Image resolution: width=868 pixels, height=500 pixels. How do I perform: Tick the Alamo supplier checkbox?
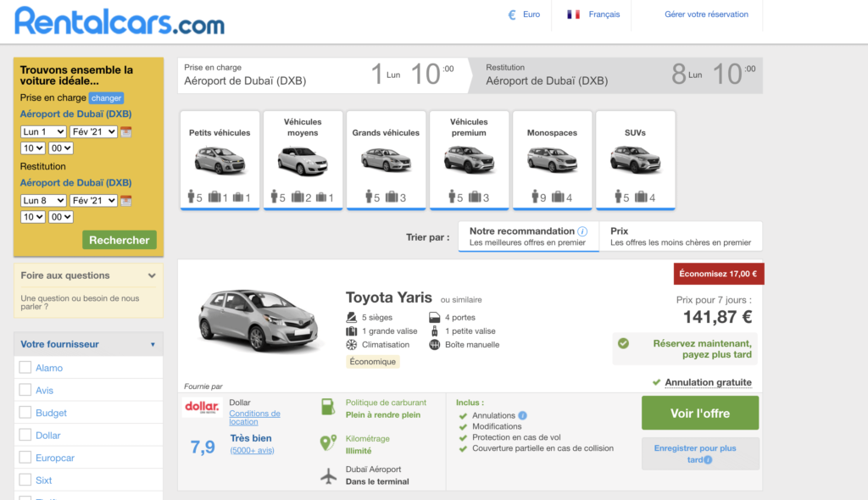point(25,367)
